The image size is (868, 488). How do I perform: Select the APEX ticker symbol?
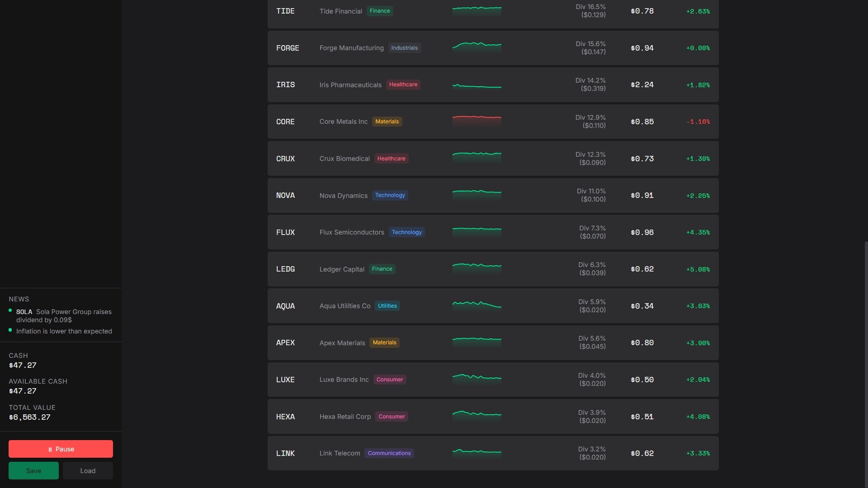(285, 343)
